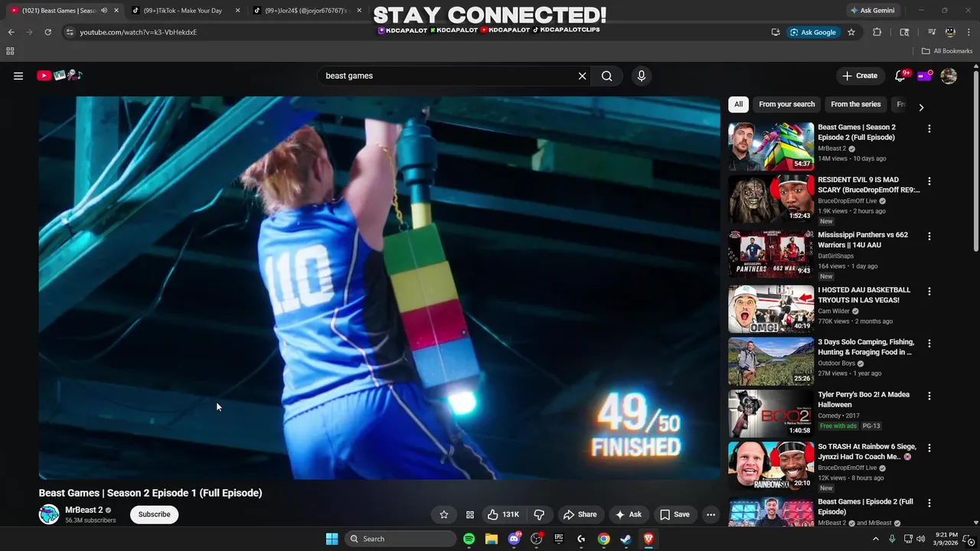Clear the beast games search text
Image resolution: width=980 pixels, height=551 pixels.
582,76
